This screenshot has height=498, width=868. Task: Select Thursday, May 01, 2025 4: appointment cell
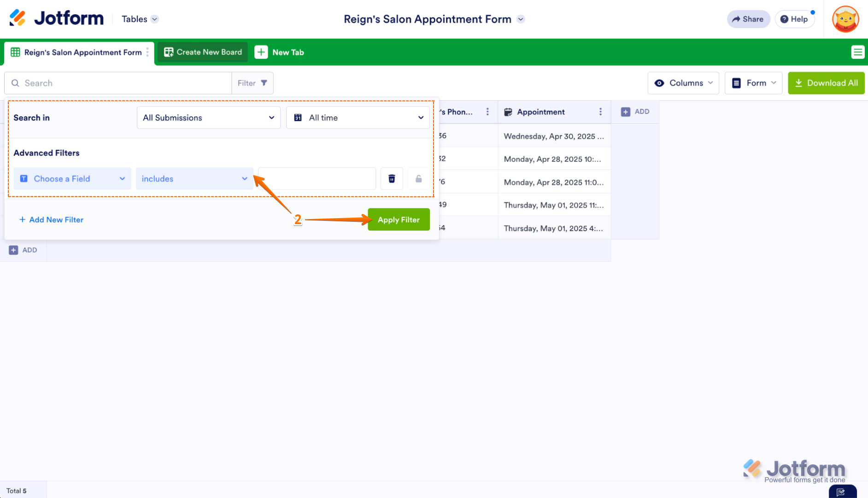click(x=554, y=228)
